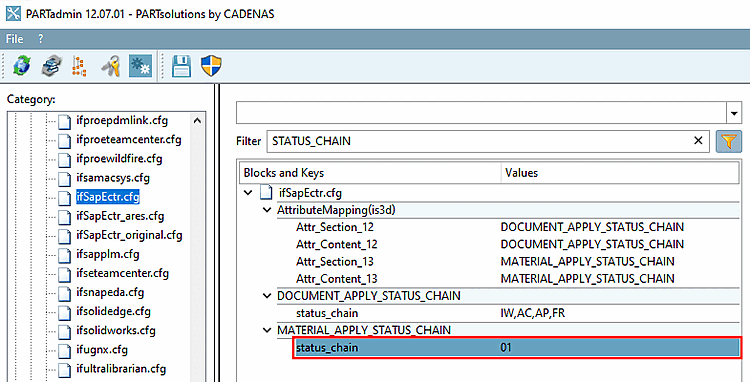Toggle the yellow funnel filter button
This screenshot has width=750, height=382.
coord(728,141)
